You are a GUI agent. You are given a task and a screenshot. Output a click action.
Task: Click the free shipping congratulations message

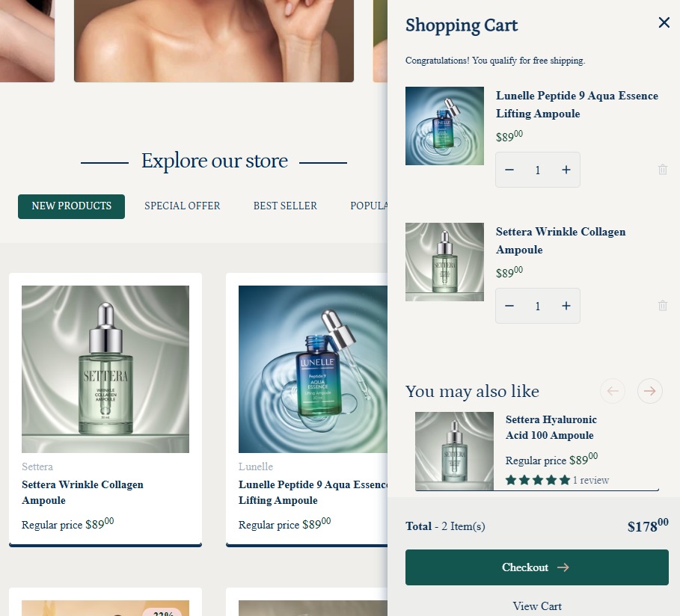tap(495, 61)
